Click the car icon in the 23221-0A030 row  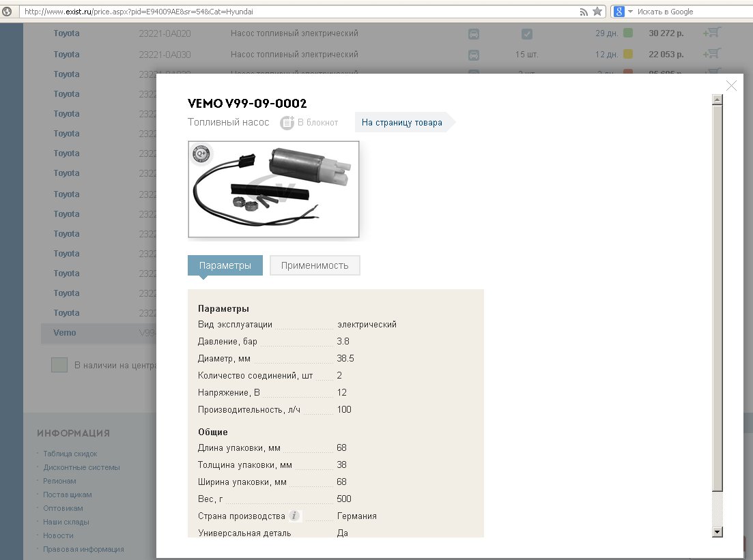tap(474, 55)
